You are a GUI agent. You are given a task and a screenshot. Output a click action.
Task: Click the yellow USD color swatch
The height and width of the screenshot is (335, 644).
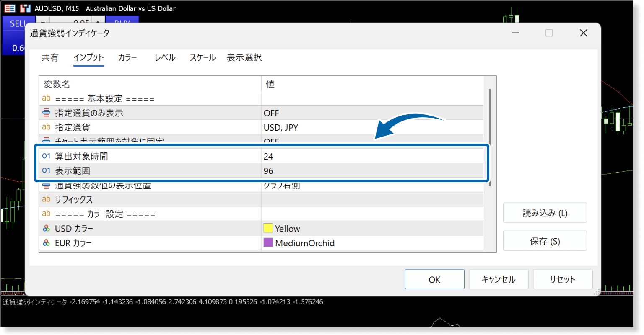268,228
